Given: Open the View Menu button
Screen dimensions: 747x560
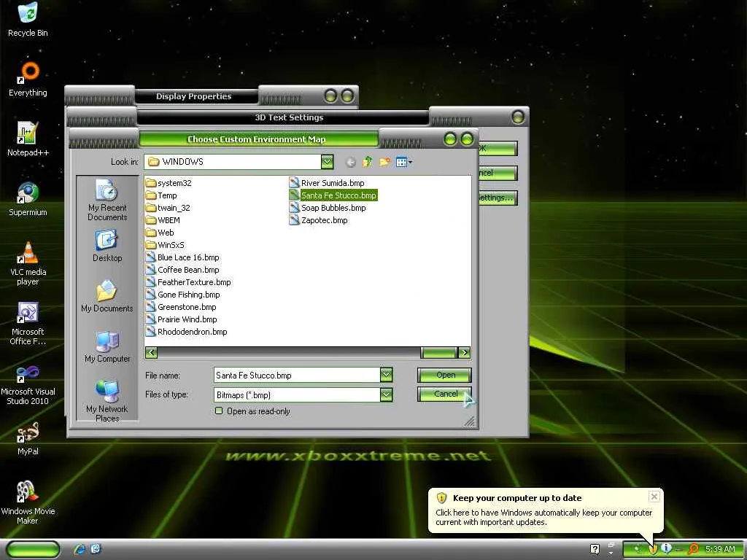Looking at the screenshot, I should [x=404, y=163].
